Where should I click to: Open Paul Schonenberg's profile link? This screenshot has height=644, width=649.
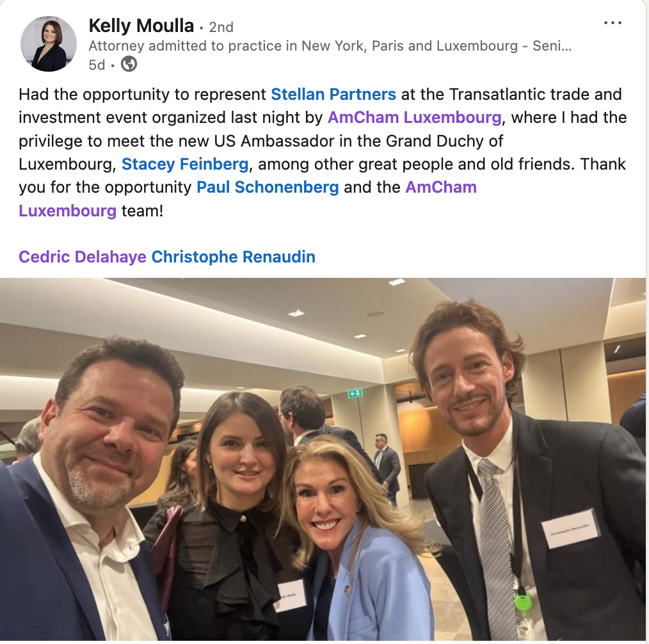click(268, 188)
